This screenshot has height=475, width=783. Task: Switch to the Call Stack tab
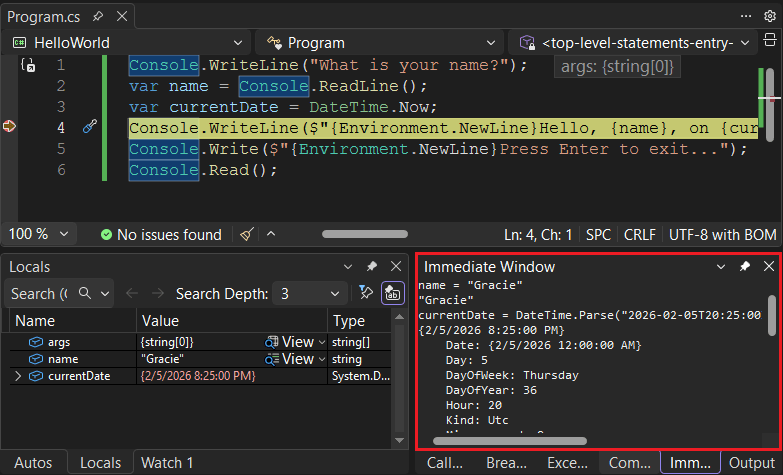click(444, 463)
